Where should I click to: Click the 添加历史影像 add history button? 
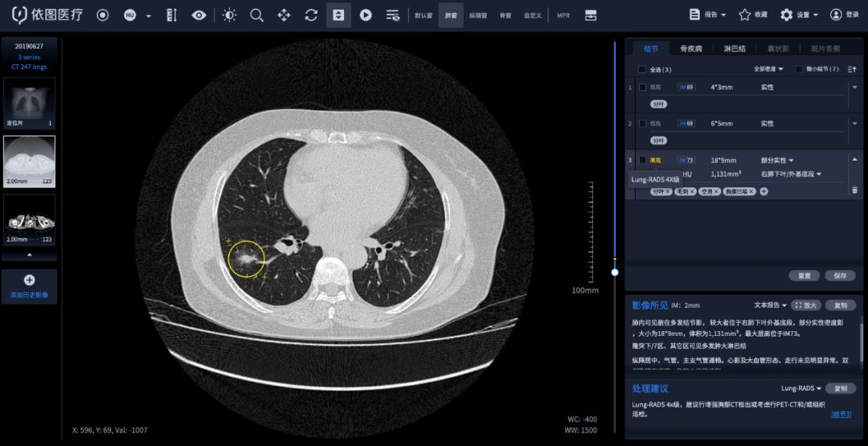pyautogui.click(x=29, y=286)
